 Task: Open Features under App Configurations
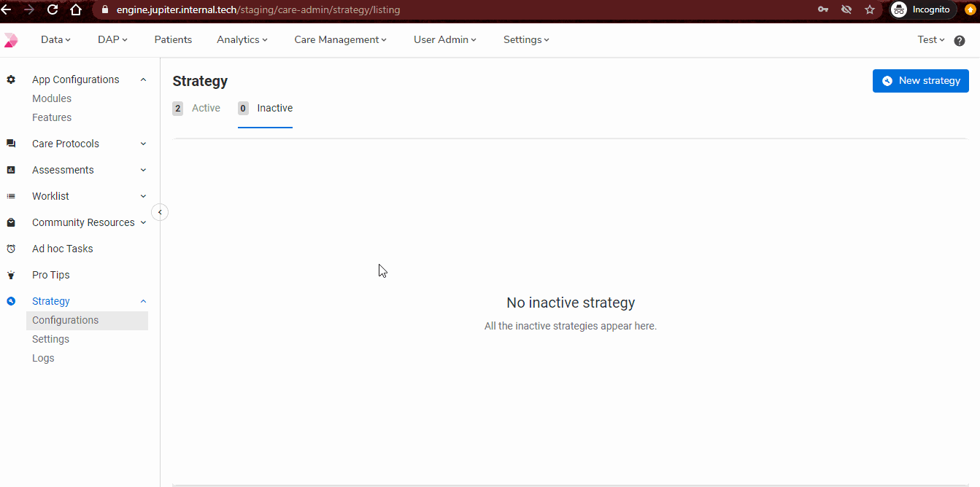point(52,117)
